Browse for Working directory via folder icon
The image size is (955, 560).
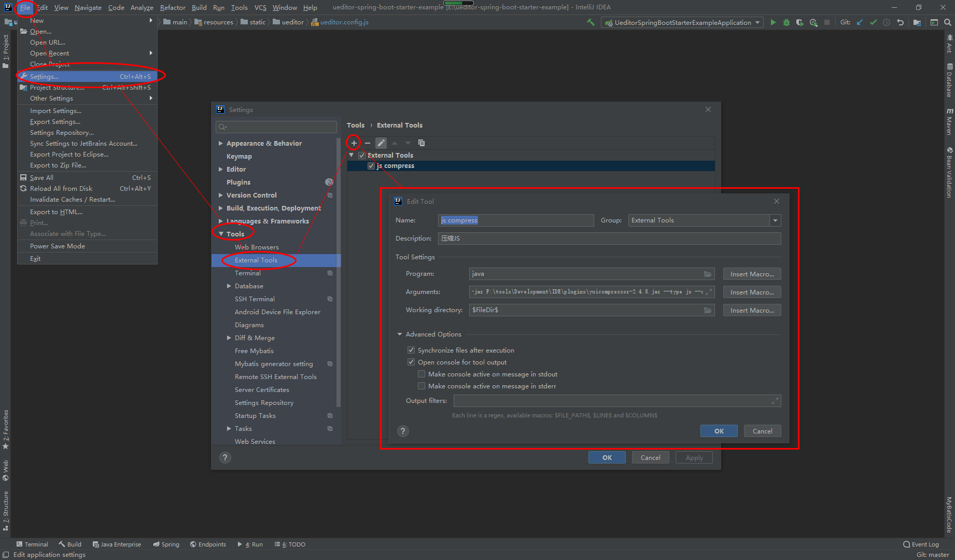coord(708,310)
